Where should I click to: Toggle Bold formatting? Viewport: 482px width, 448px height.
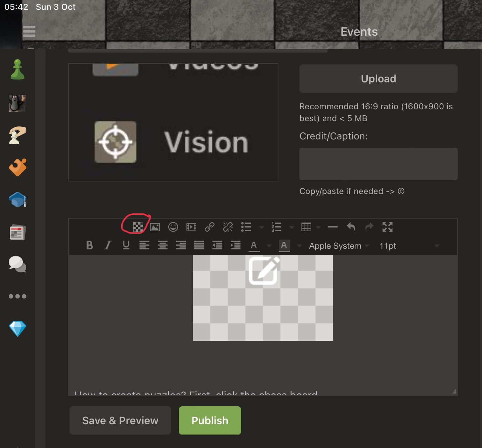click(89, 246)
